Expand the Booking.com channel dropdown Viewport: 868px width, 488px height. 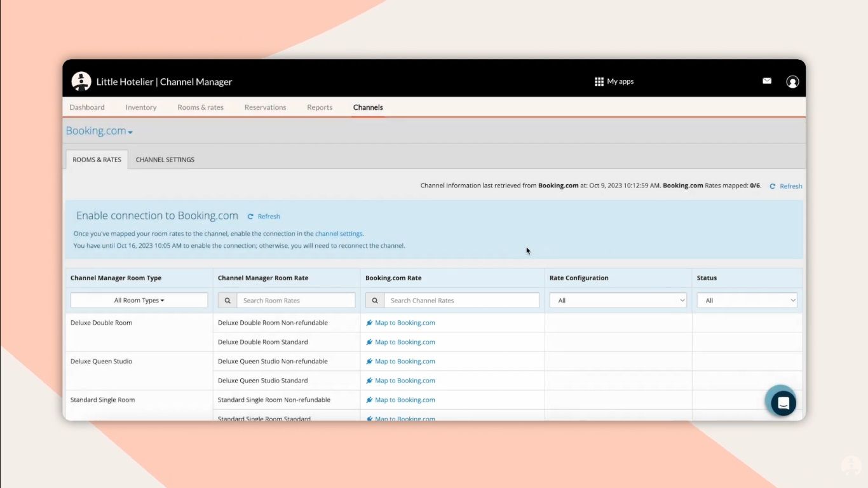coord(99,131)
